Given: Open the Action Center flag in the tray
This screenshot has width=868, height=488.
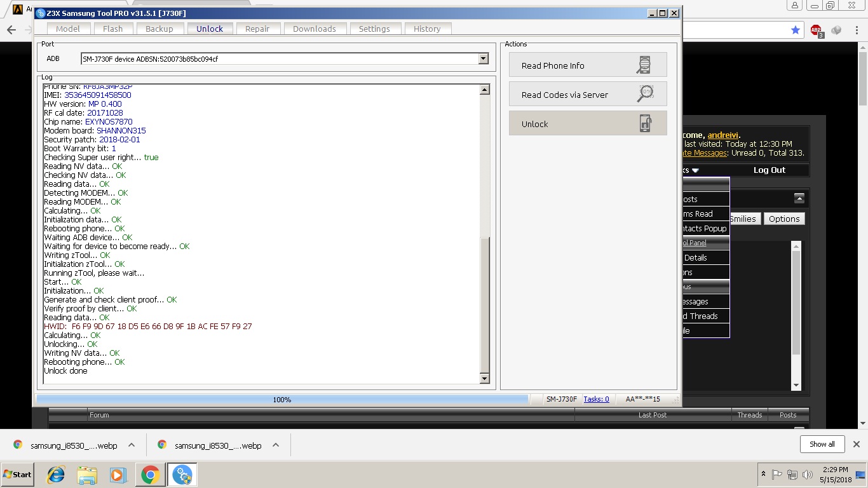Looking at the screenshot, I should pyautogui.click(x=776, y=475).
